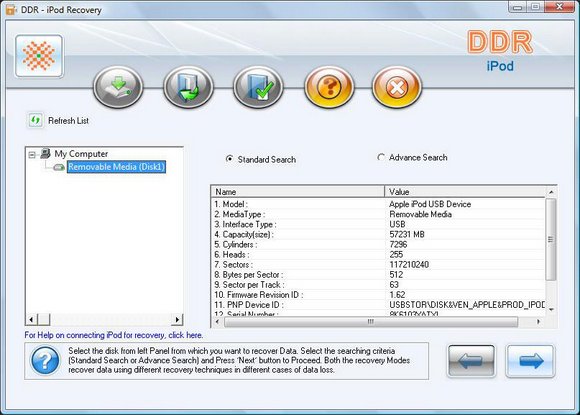Click the table's scroll right arrow

(x=538, y=322)
